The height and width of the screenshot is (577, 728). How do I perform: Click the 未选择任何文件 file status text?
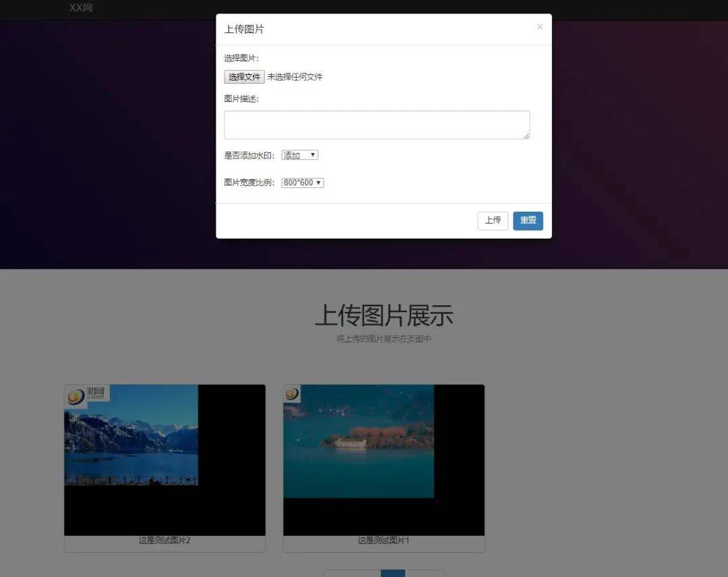coord(296,76)
